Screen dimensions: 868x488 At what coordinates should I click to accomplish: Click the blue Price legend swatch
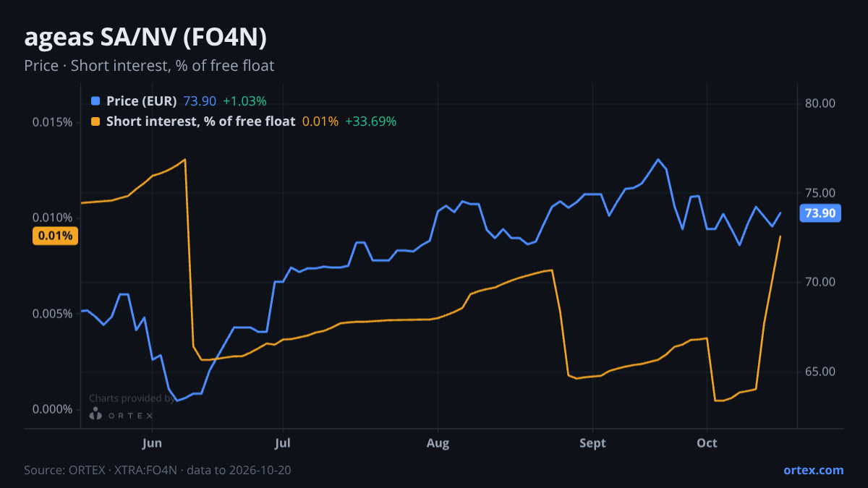point(95,100)
